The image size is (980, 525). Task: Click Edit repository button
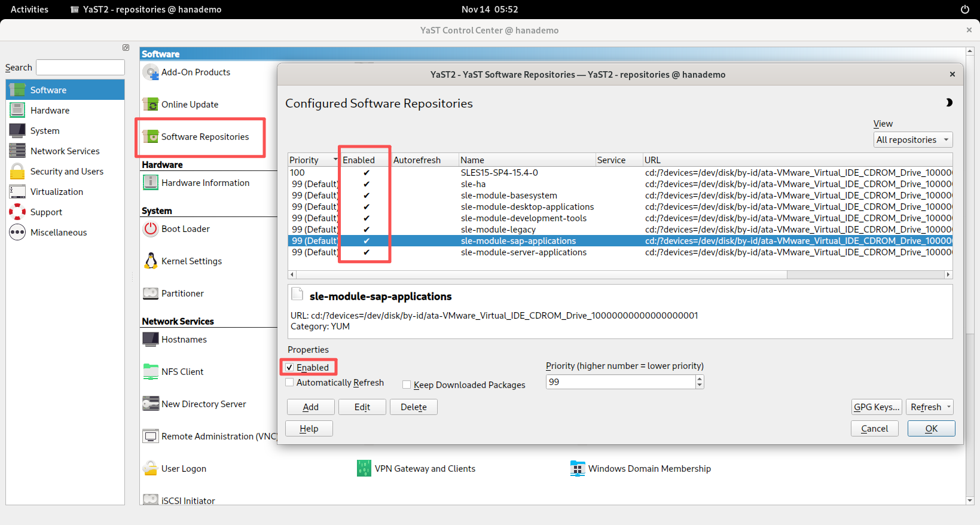tap(362, 407)
